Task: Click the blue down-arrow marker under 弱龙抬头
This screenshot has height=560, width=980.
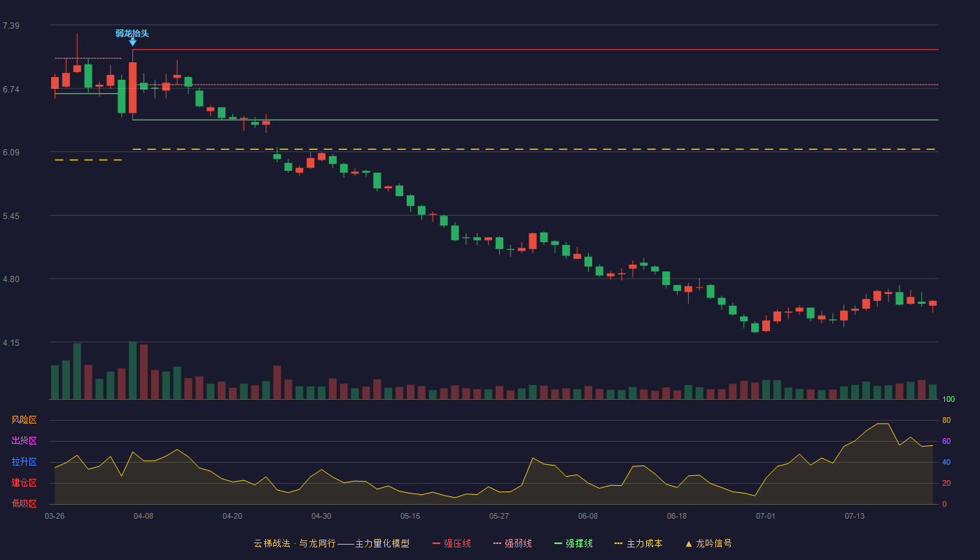Action: point(132,42)
